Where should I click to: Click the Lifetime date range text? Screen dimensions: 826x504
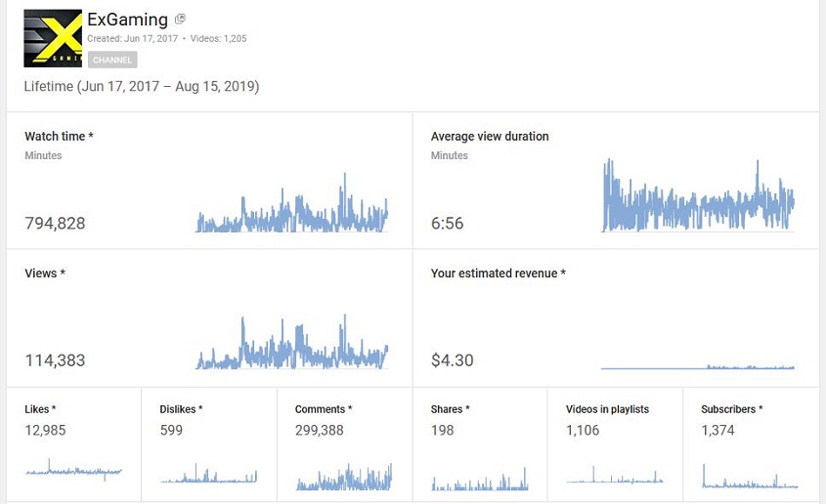(x=142, y=86)
